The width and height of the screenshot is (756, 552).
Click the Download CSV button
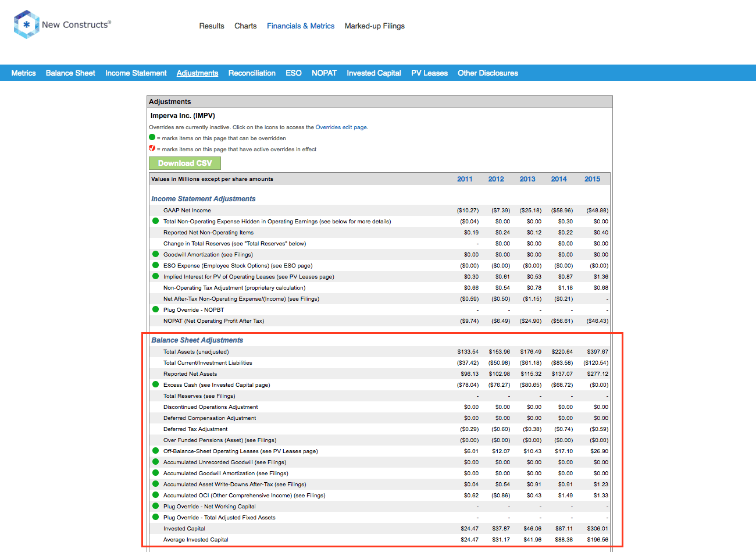(185, 163)
